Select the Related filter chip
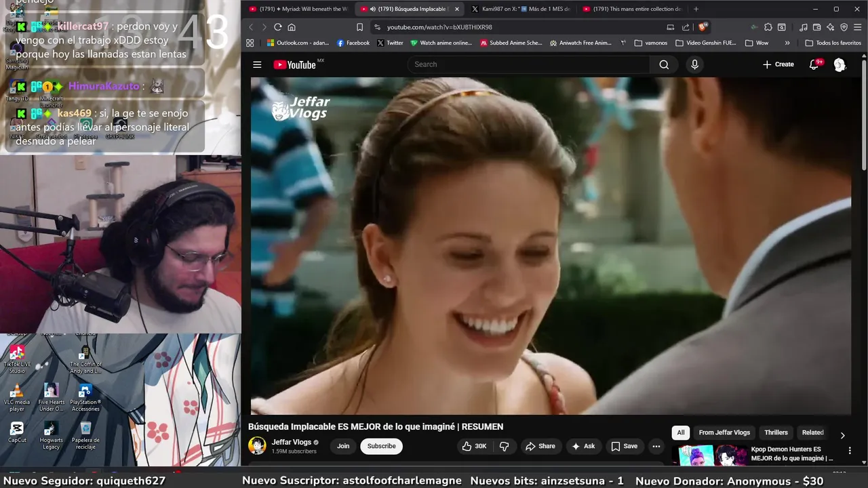Viewport: 868px width, 488px height. tap(812, 432)
